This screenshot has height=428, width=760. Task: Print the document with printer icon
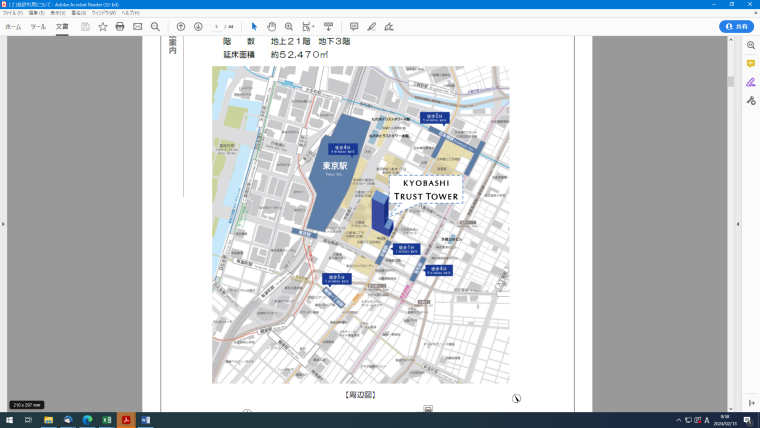pyautogui.click(x=120, y=27)
